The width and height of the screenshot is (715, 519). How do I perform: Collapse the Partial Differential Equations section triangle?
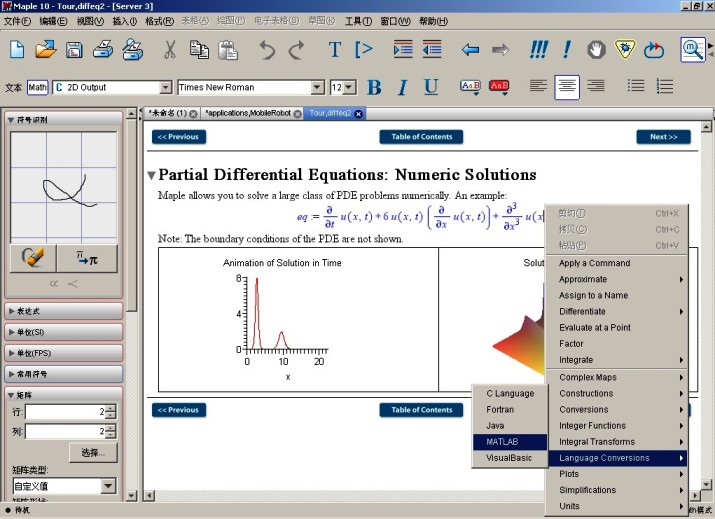pyautogui.click(x=151, y=175)
